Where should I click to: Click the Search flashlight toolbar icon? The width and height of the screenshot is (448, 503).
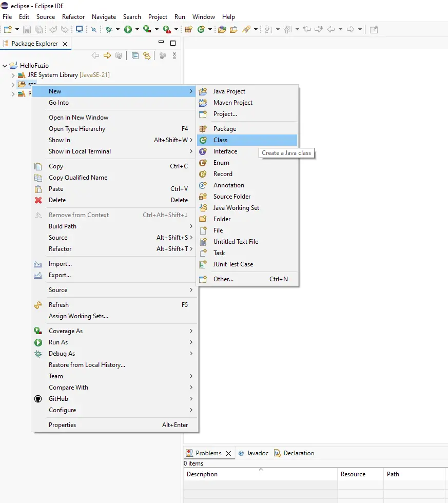pos(247,30)
